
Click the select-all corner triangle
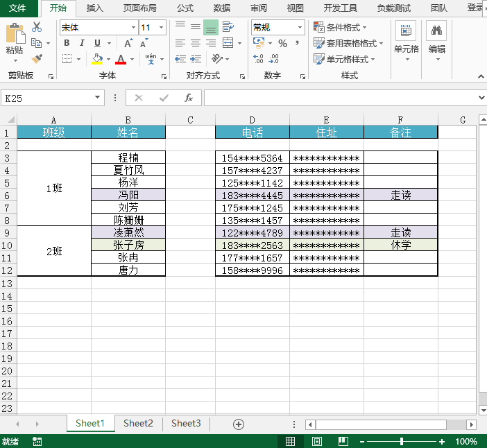(x=11, y=120)
